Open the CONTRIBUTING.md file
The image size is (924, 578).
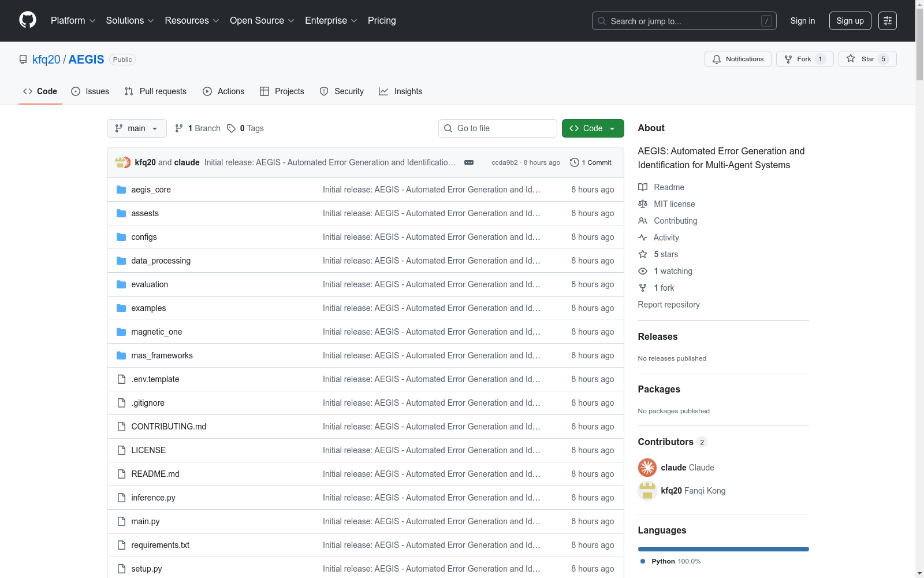[x=169, y=427]
